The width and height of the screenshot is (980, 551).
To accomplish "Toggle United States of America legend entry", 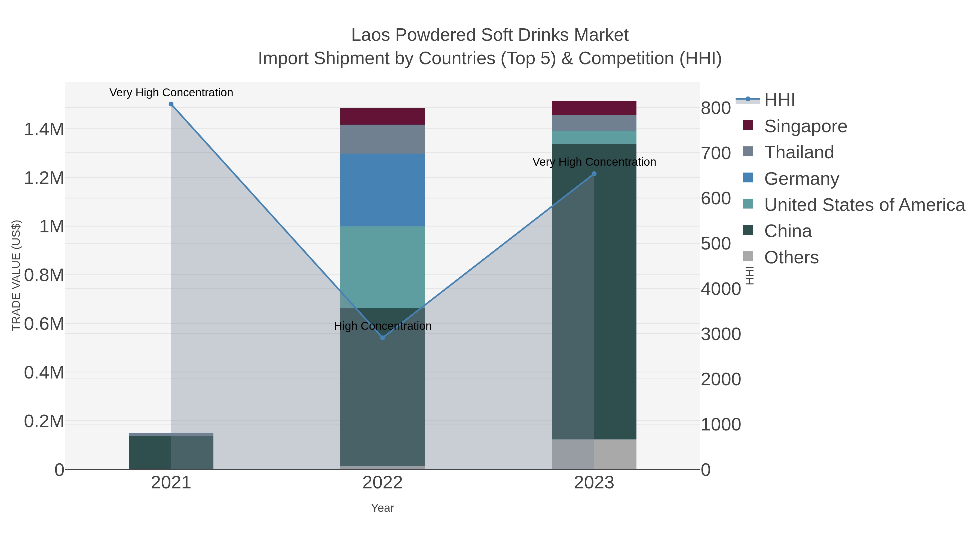I will coord(854,205).
